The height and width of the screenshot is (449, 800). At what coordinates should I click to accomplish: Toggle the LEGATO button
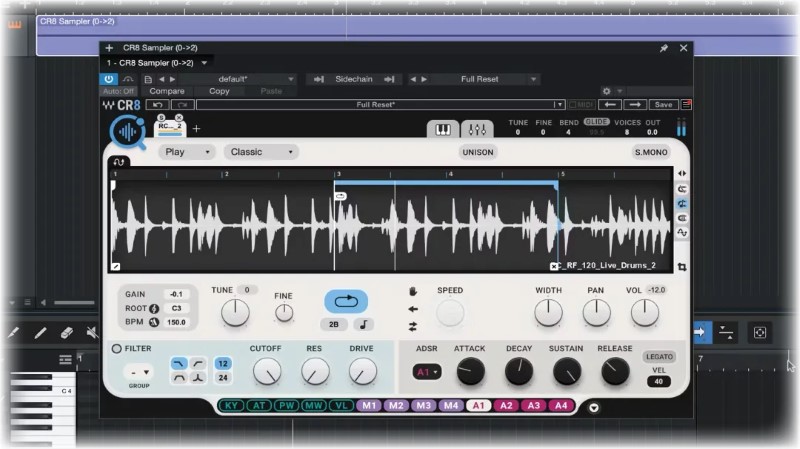coord(659,357)
